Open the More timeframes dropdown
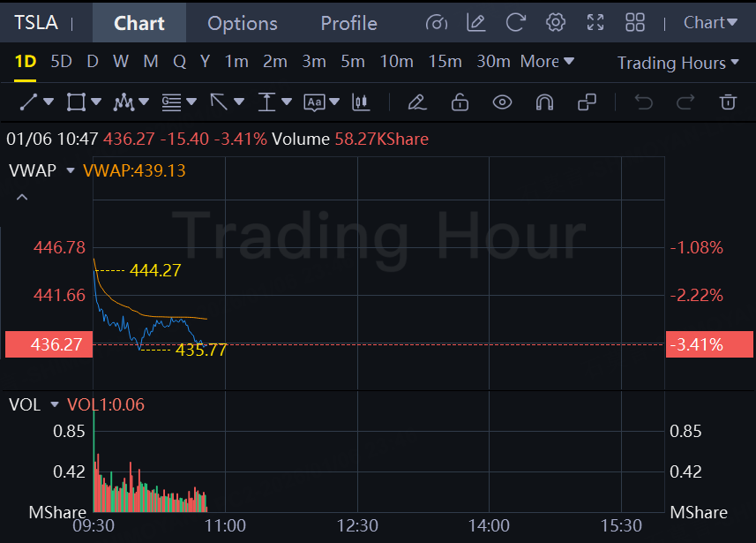 547,62
